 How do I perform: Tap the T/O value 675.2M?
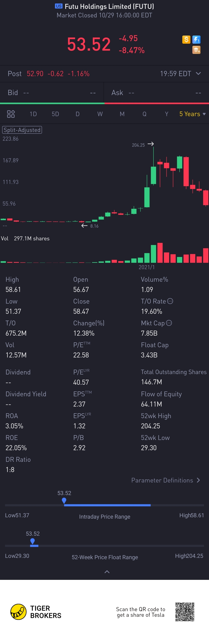pyautogui.click(x=16, y=333)
